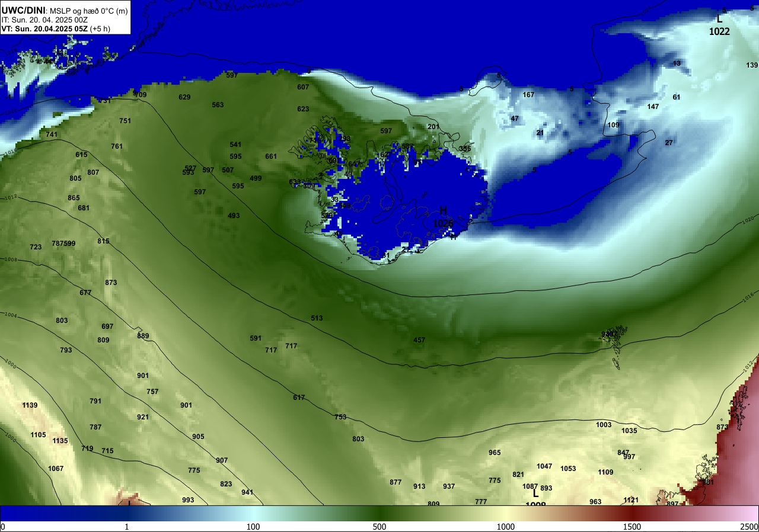Click the height value 1047

tap(544, 466)
